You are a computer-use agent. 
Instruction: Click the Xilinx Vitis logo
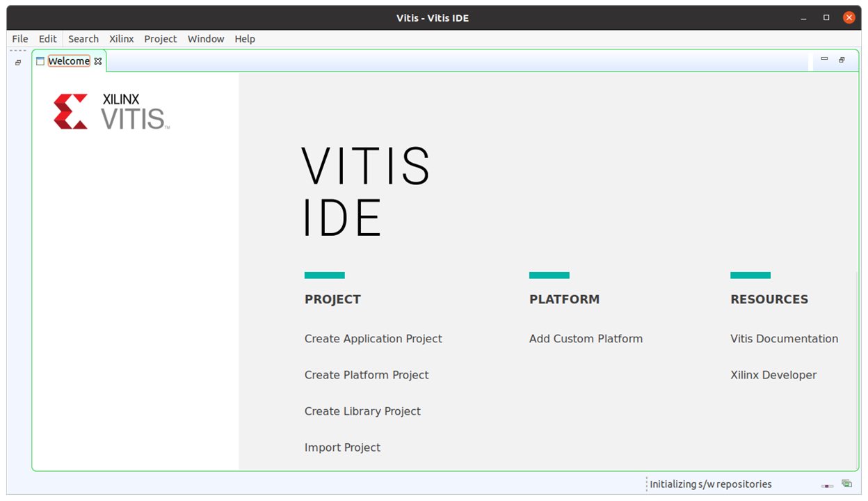112,111
